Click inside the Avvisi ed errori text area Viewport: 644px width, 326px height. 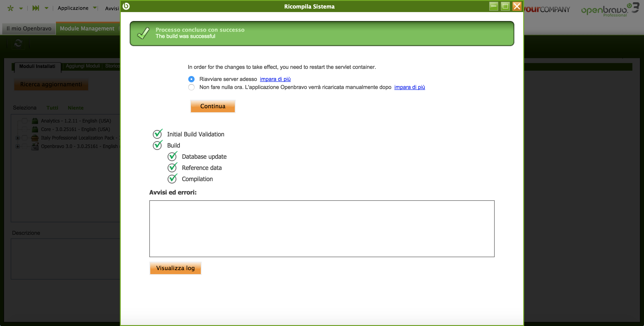(x=322, y=228)
